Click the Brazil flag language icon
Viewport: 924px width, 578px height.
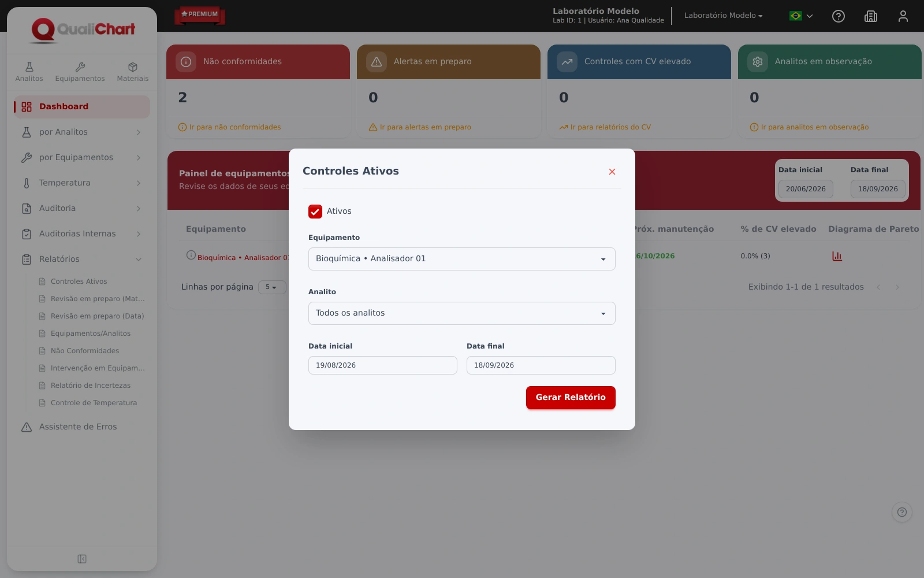click(x=796, y=16)
